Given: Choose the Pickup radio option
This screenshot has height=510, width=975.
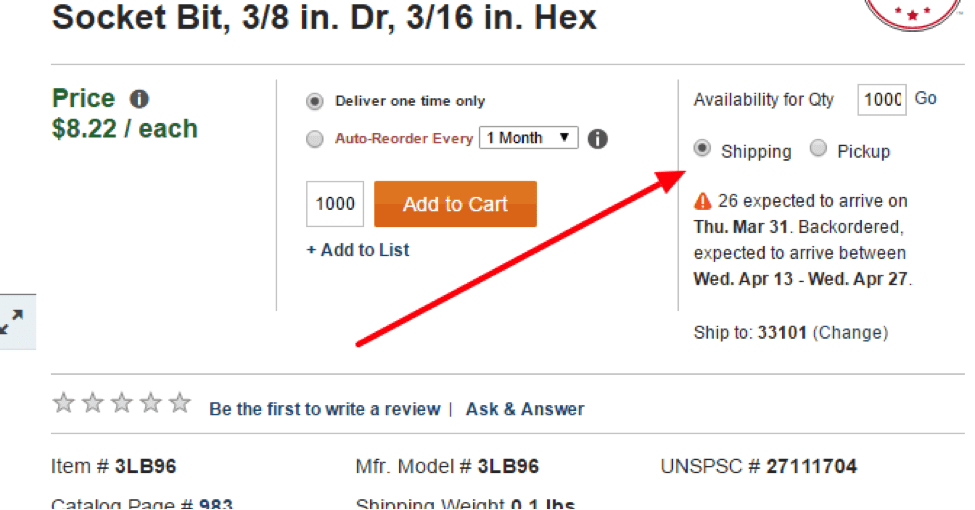Looking at the screenshot, I should (x=818, y=149).
